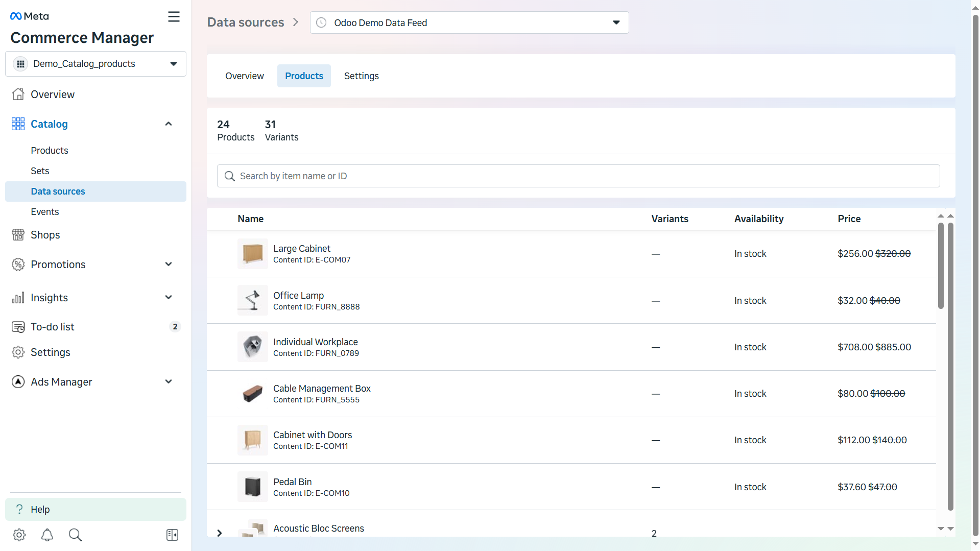Open notifications bell icon

click(x=47, y=535)
